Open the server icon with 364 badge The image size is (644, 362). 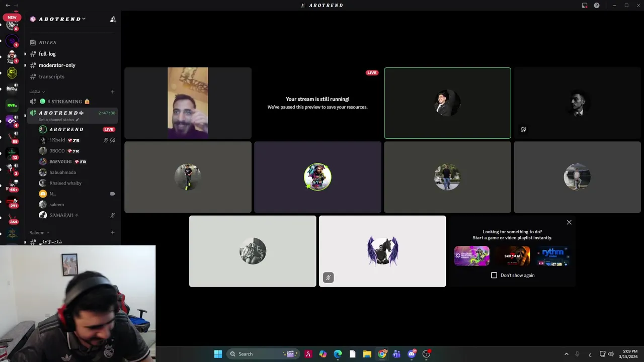(x=12, y=218)
